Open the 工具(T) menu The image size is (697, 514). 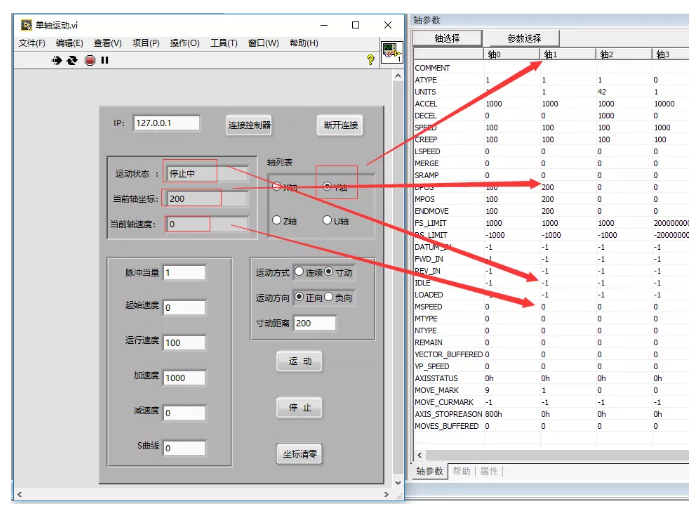click(x=224, y=43)
